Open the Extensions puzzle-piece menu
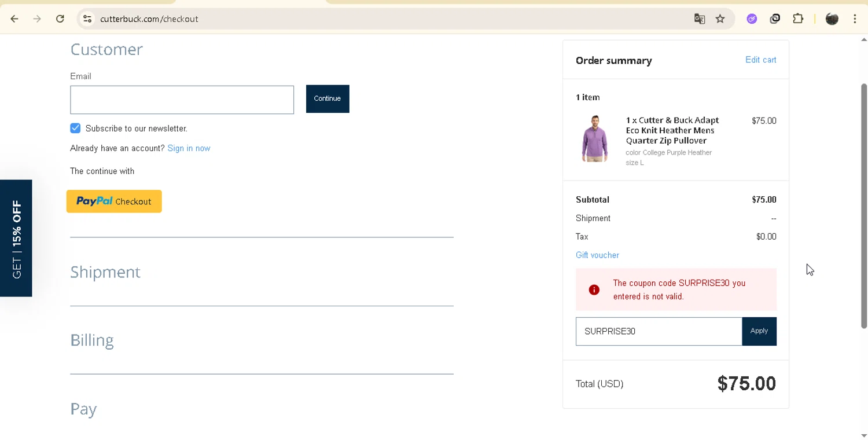The image size is (868, 440). point(798,19)
